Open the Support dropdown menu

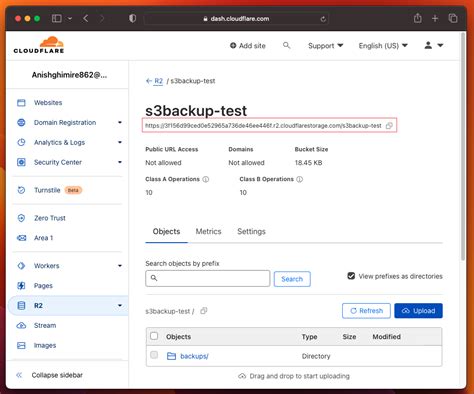click(x=325, y=46)
